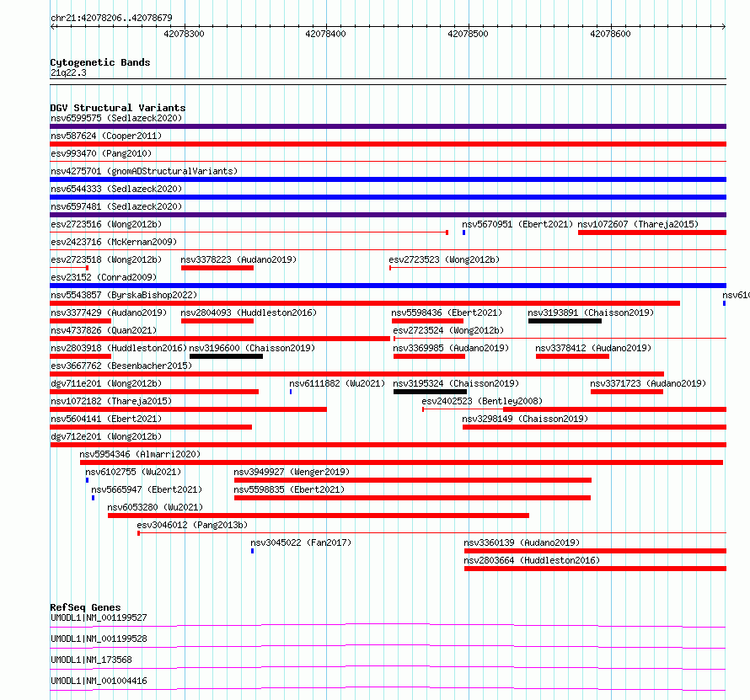750x700 pixels.
Task: Click the ruler at position 42078400
Action: (326, 34)
